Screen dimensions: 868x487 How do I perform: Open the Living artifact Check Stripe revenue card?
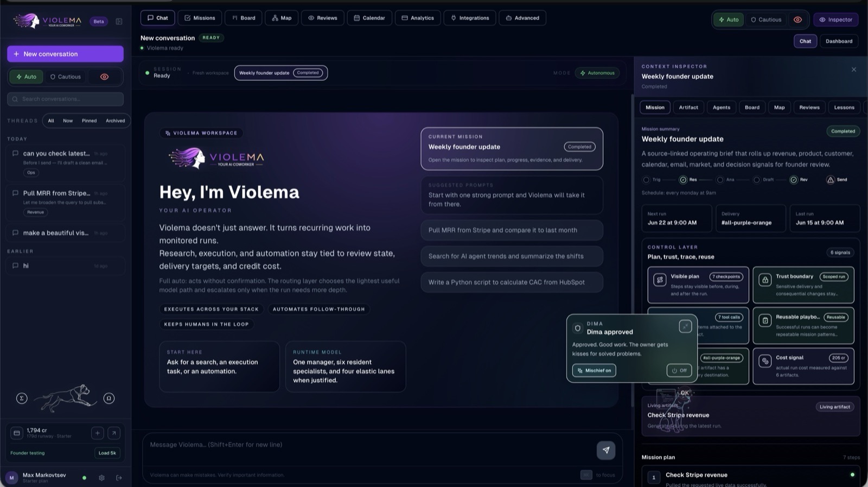coord(751,416)
